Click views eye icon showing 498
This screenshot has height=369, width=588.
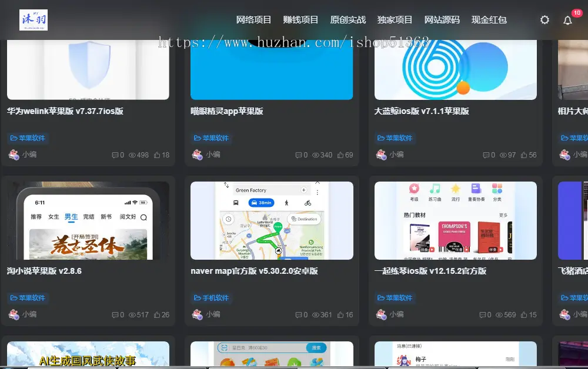pyautogui.click(x=132, y=155)
